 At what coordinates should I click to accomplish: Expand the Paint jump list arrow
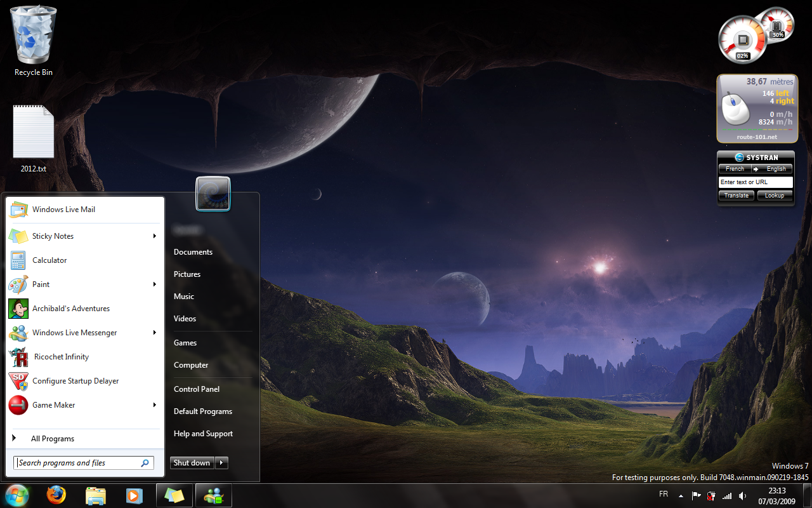tap(154, 284)
